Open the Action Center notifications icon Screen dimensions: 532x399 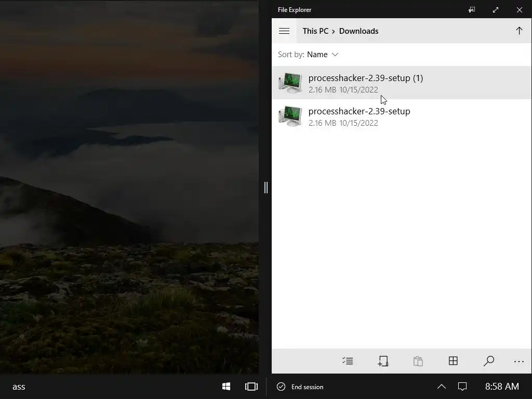tap(462, 387)
